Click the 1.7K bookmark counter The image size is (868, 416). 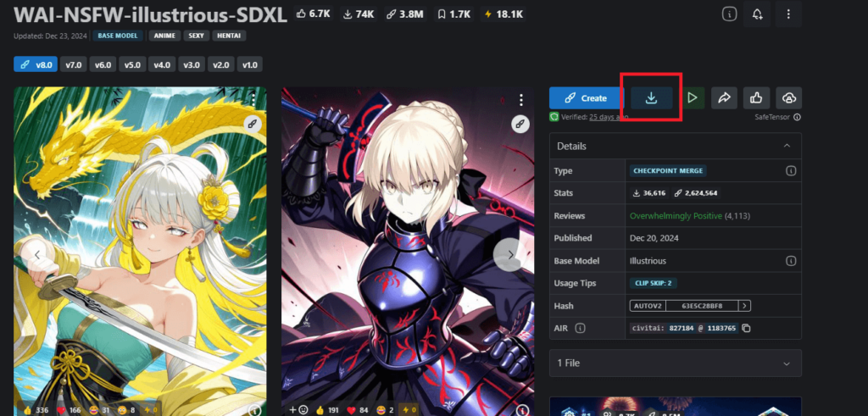coord(453,14)
